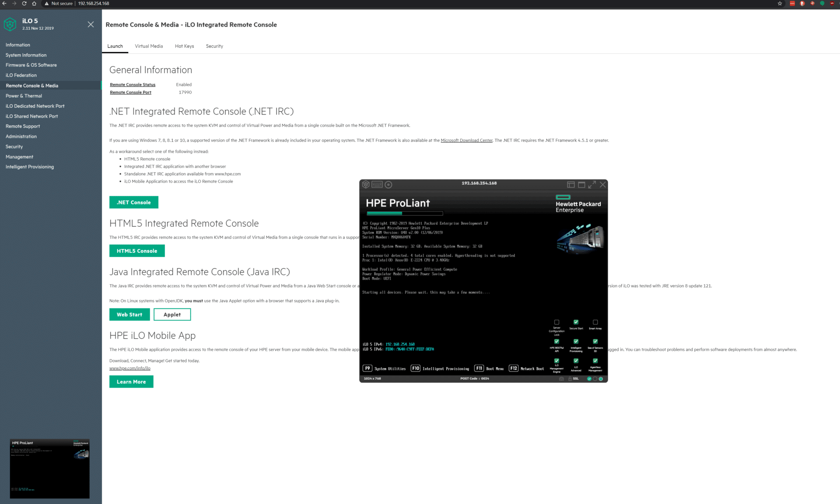840x504 pixels.
Task: Open Remote Console Status link
Action: point(133,85)
